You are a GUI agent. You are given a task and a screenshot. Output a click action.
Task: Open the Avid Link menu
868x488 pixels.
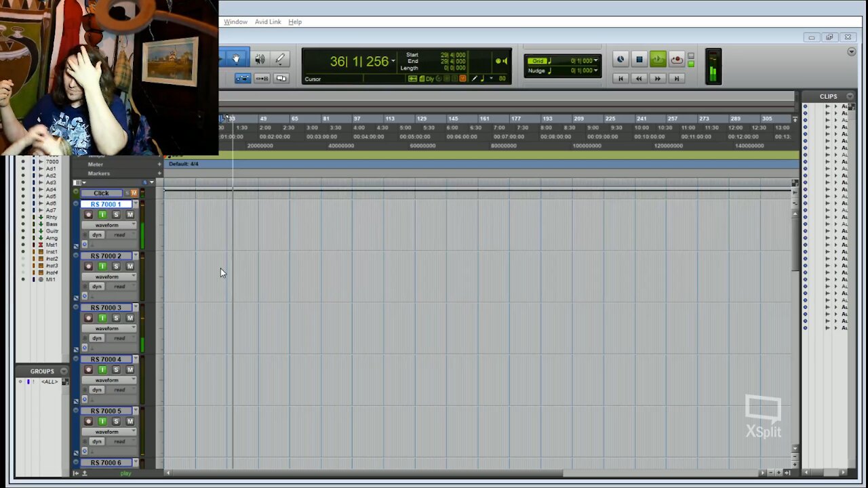268,22
